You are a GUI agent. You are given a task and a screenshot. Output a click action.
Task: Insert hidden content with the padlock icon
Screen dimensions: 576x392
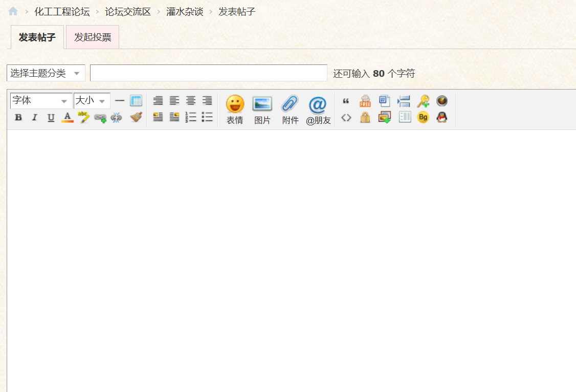coord(365,118)
